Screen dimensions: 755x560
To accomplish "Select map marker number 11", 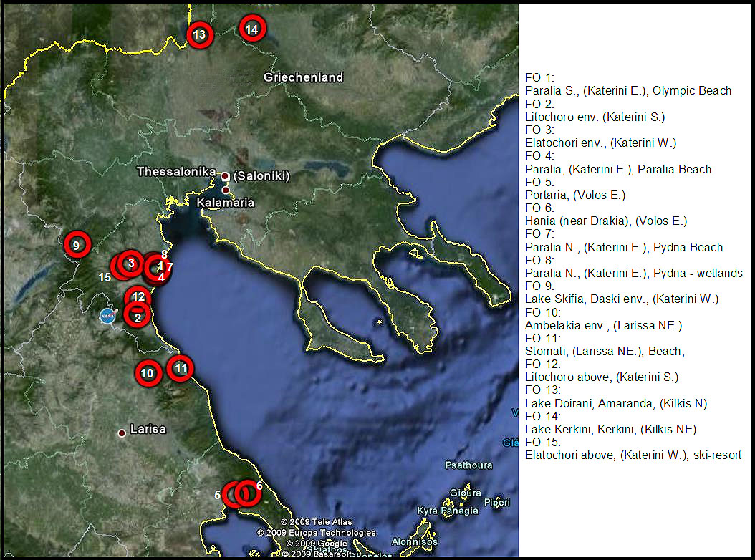I will (181, 369).
